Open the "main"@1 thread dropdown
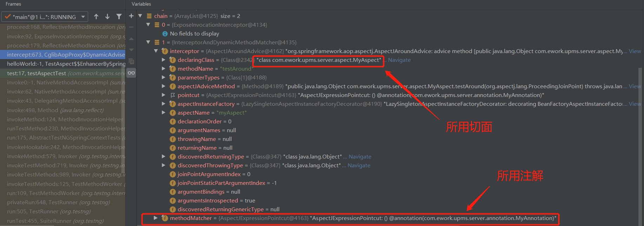Image resolution: width=644 pixels, height=226 pixels. (x=45, y=17)
